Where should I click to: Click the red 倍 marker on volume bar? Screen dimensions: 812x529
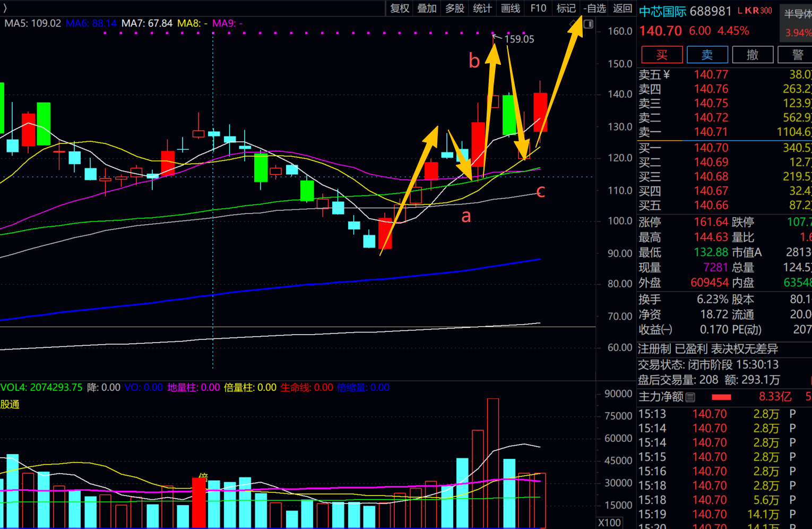click(x=203, y=476)
